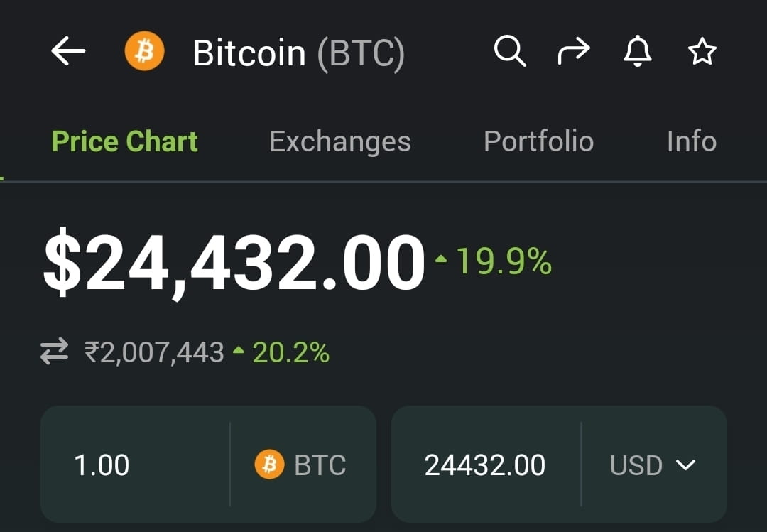Screen dimensions: 767x532
Task: Click the share arrow icon
Action: [574, 50]
